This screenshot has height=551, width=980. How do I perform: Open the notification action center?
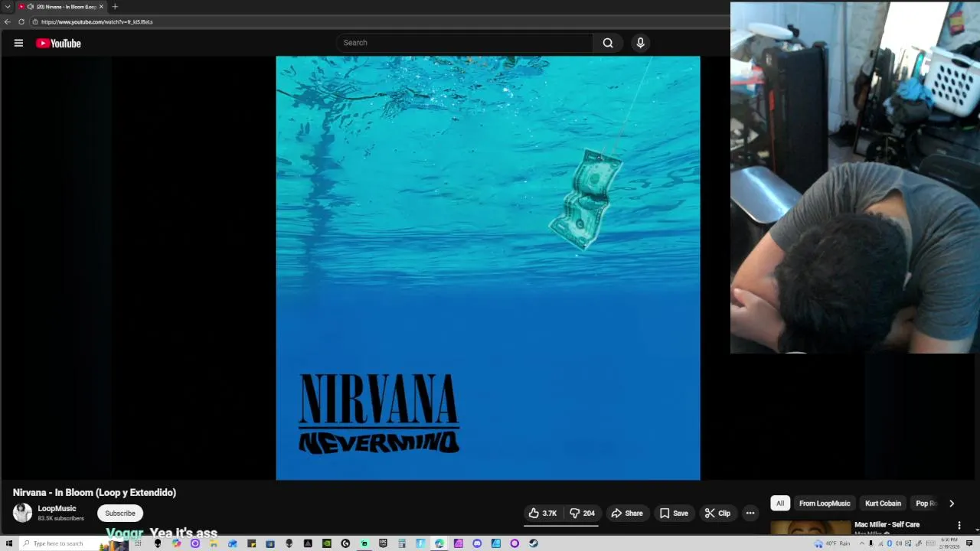pyautogui.click(x=969, y=543)
